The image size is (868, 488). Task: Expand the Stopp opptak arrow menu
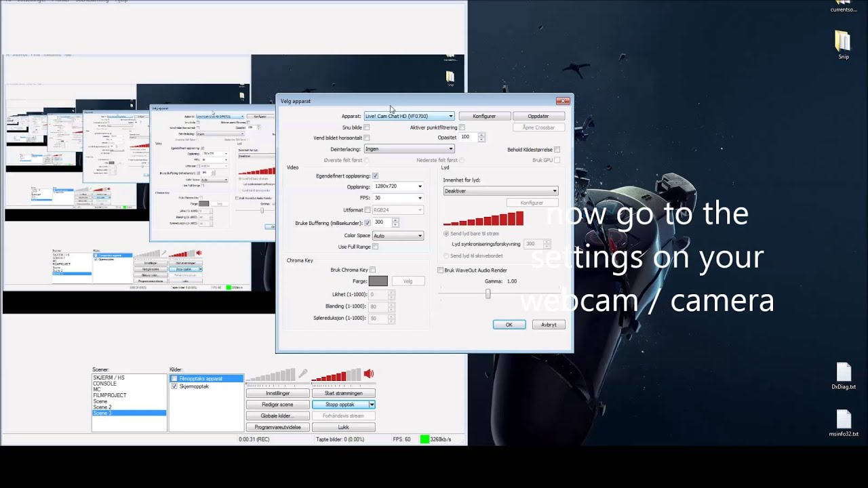tap(372, 405)
